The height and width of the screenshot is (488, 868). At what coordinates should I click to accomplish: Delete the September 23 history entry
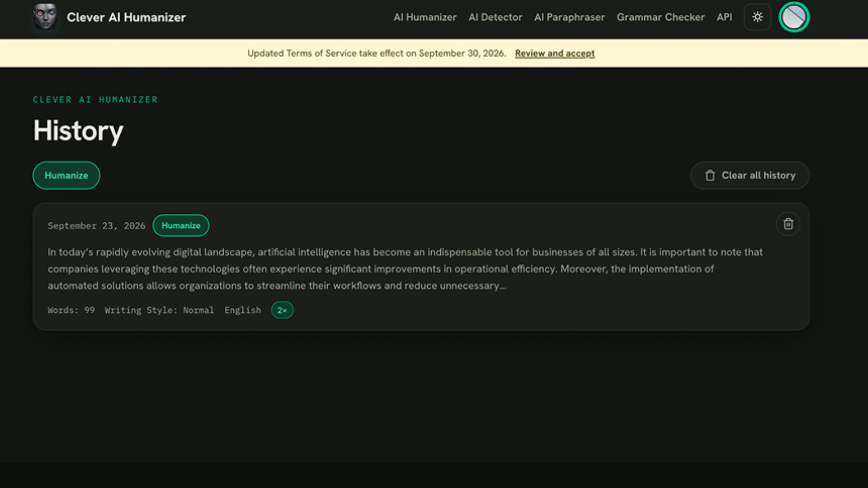[788, 224]
